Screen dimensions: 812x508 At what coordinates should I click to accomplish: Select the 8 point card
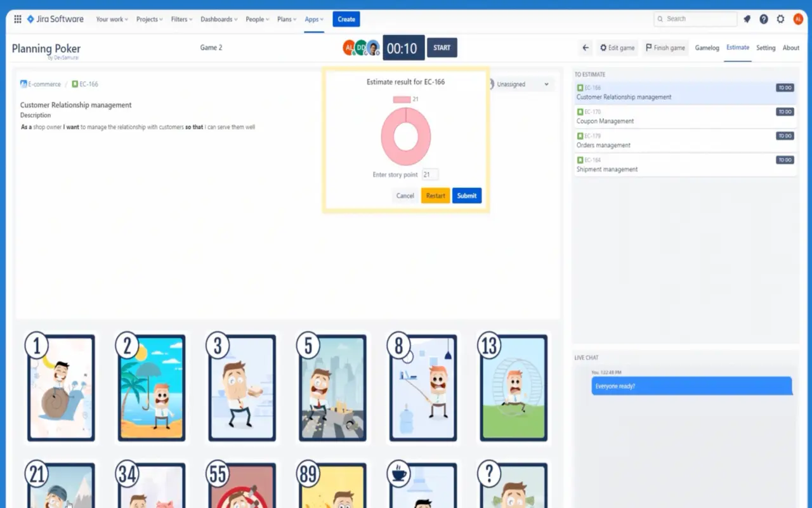[x=423, y=388]
